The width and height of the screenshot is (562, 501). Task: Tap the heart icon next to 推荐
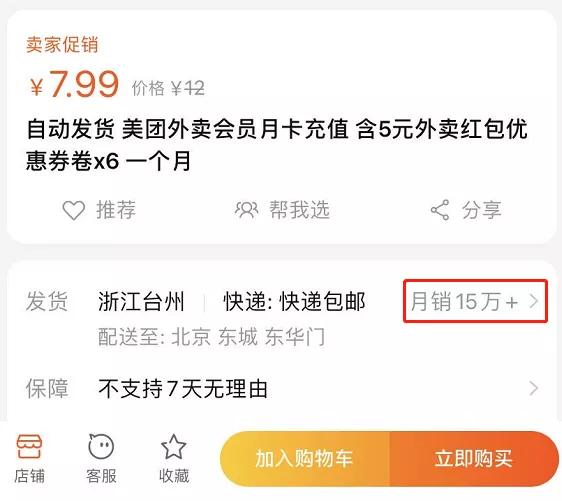pyautogui.click(x=74, y=210)
